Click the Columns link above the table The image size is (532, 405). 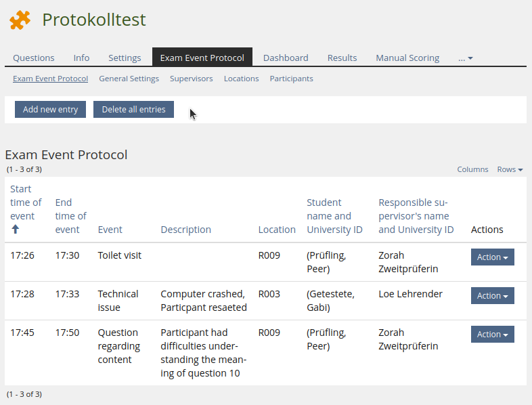coord(472,169)
